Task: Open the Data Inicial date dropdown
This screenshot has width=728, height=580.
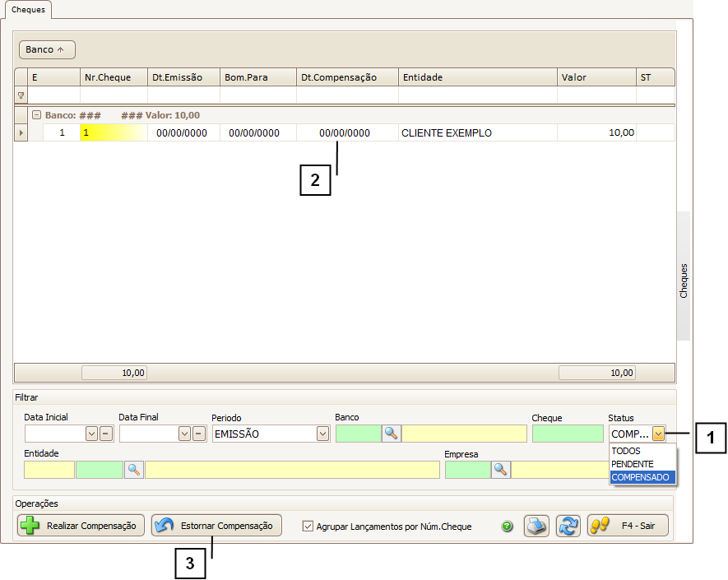Action: point(91,434)
